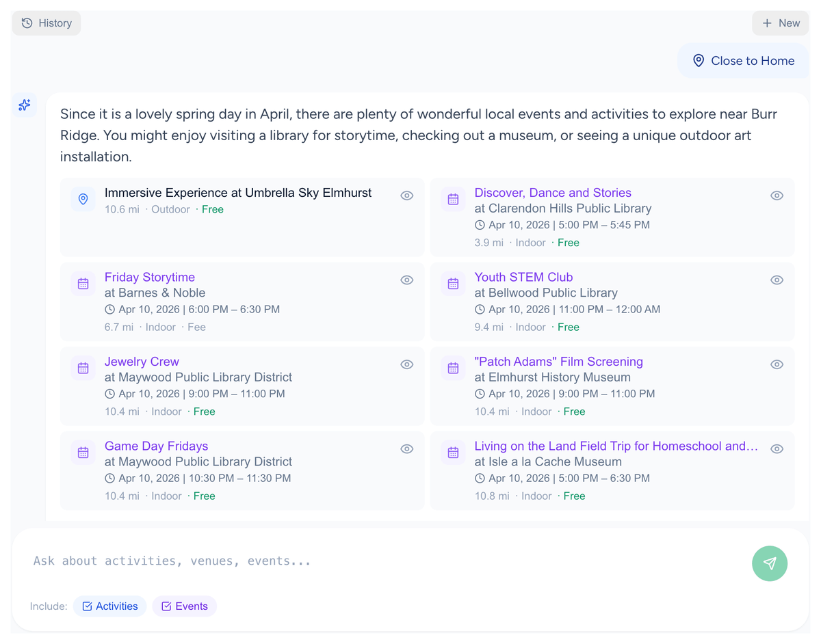The width and height of the screenshot is (821, 644).
Task: Open the Youth STEM Club event
Action: point(523,278)
